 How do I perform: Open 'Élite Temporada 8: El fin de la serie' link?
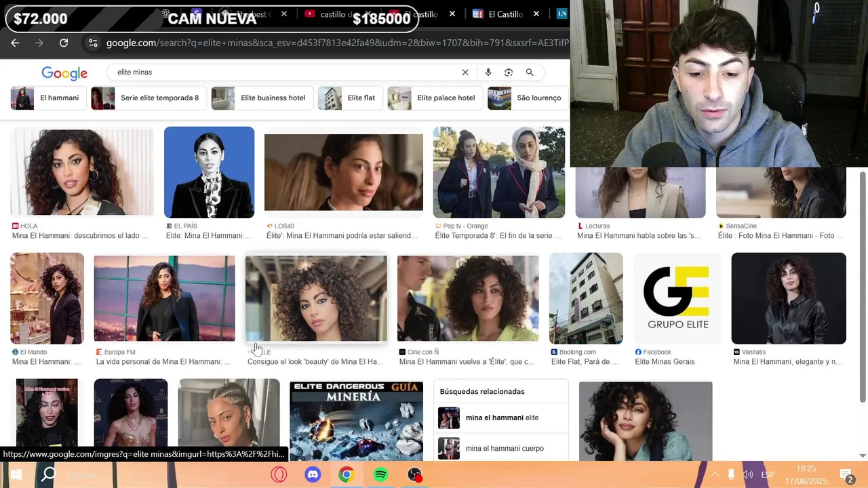click(x=498, y=236)
